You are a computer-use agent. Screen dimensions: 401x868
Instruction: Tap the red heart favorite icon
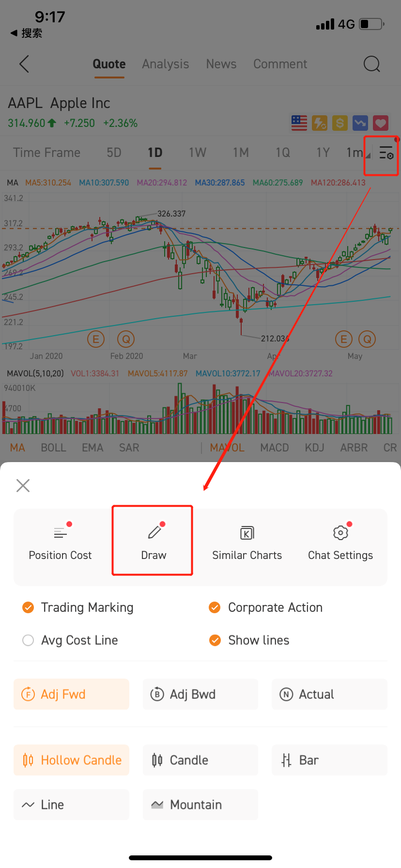click(380, 123)
